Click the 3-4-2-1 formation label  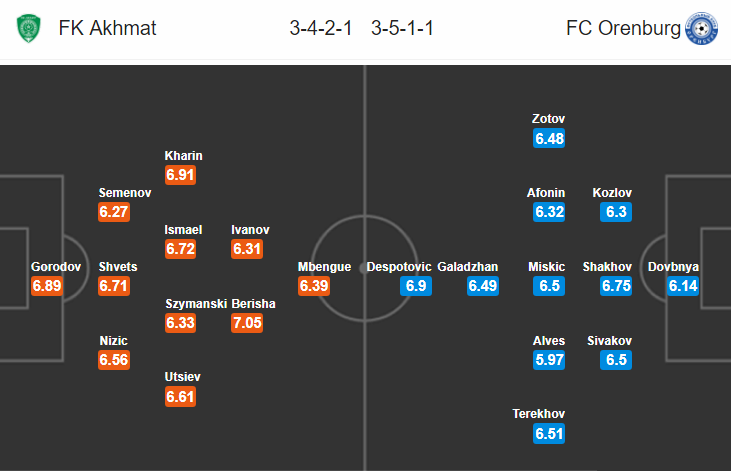tap(321, 28)
